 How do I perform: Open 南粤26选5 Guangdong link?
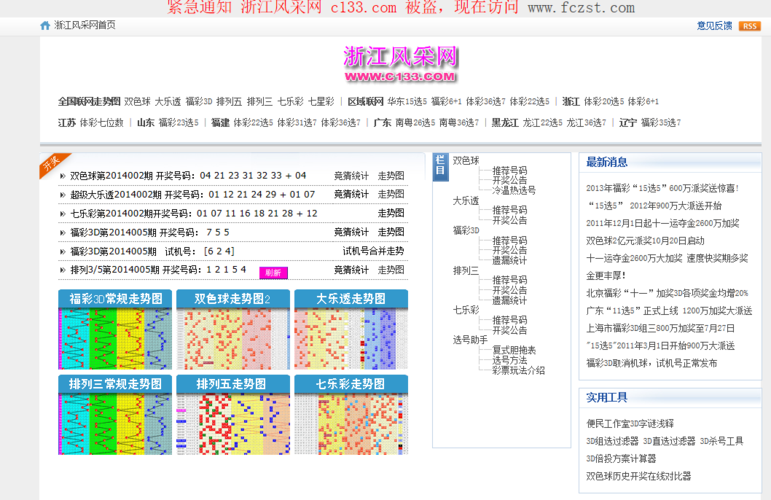pyautogui.click(x=415, y=123)
